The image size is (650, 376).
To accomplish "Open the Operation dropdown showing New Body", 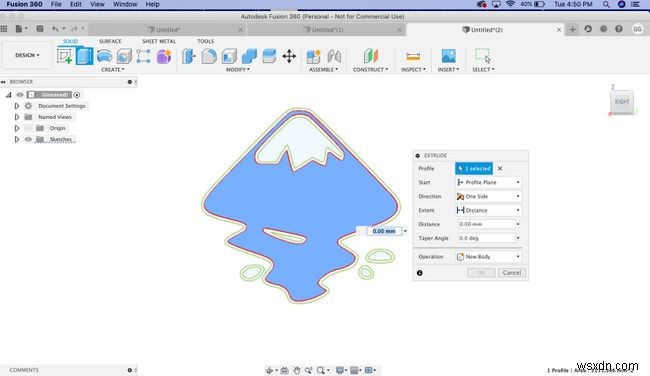I will click(x=488, y=257).
